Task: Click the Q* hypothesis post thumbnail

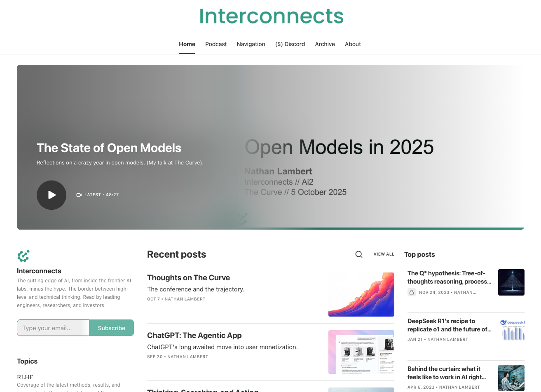Action: click(511, 282)
